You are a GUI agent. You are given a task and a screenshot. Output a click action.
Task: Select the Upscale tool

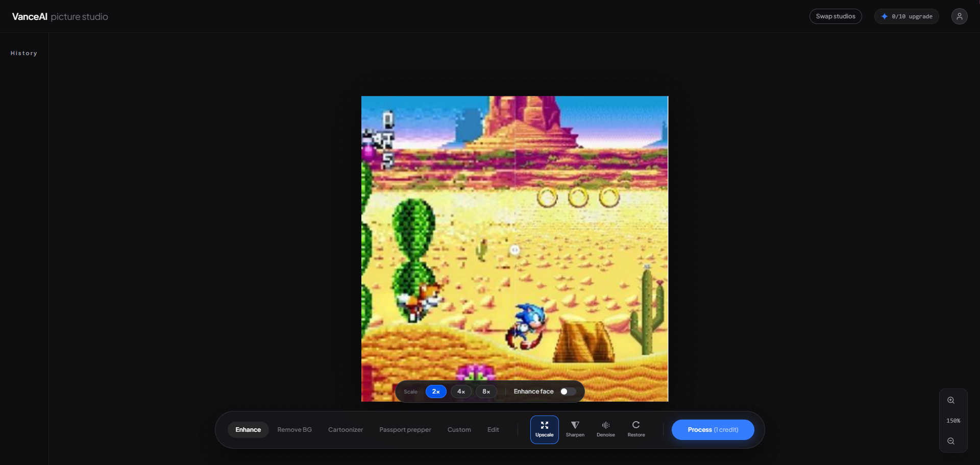pyautogui.click(x=544, y=429)
